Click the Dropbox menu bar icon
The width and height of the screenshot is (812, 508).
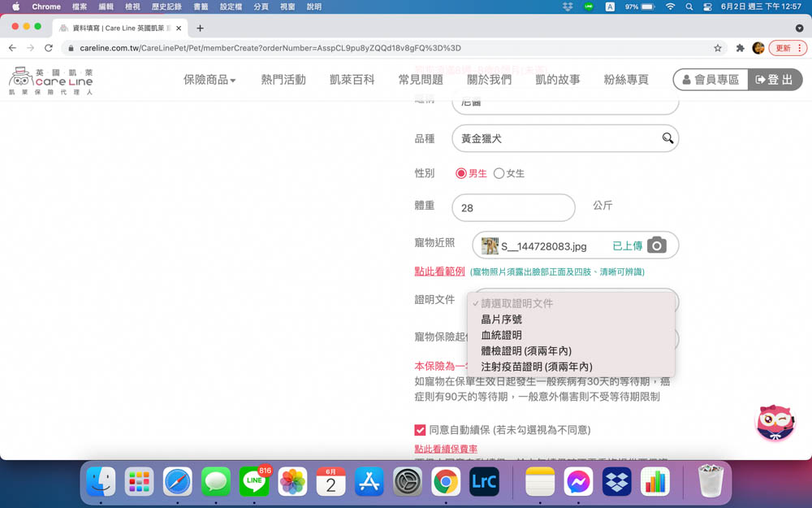(568, 7)
